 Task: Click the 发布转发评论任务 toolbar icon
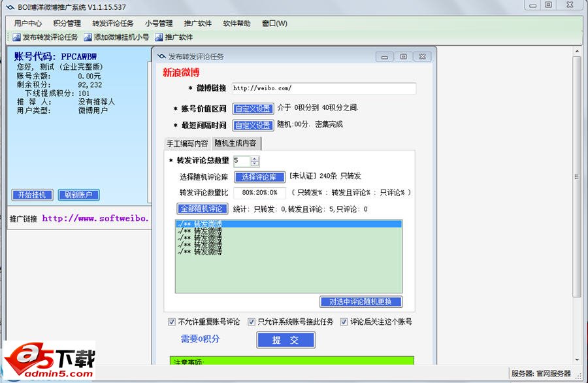17,37
